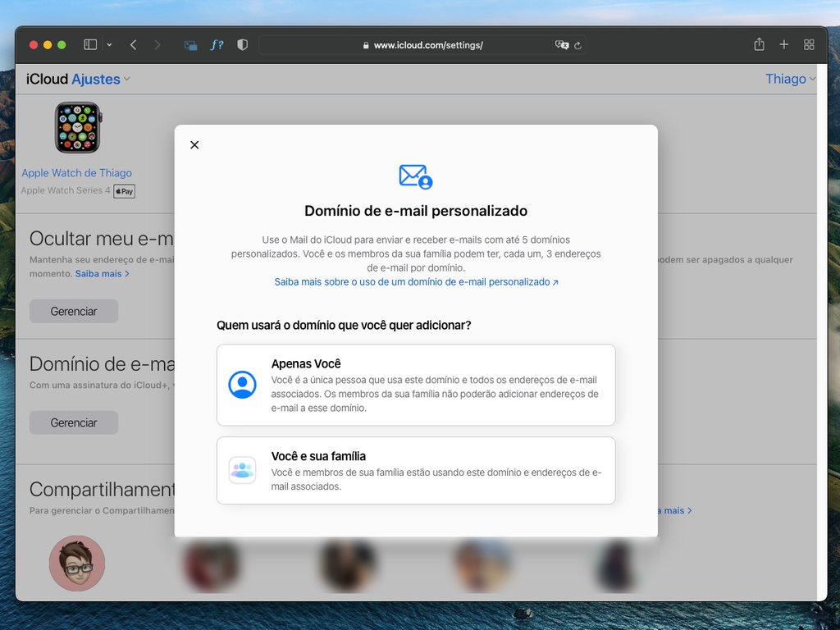Image resolution: width=840 pixels, height=630 pixels.
Task: Open link about using custom email domain
Action: coord(416,282)
